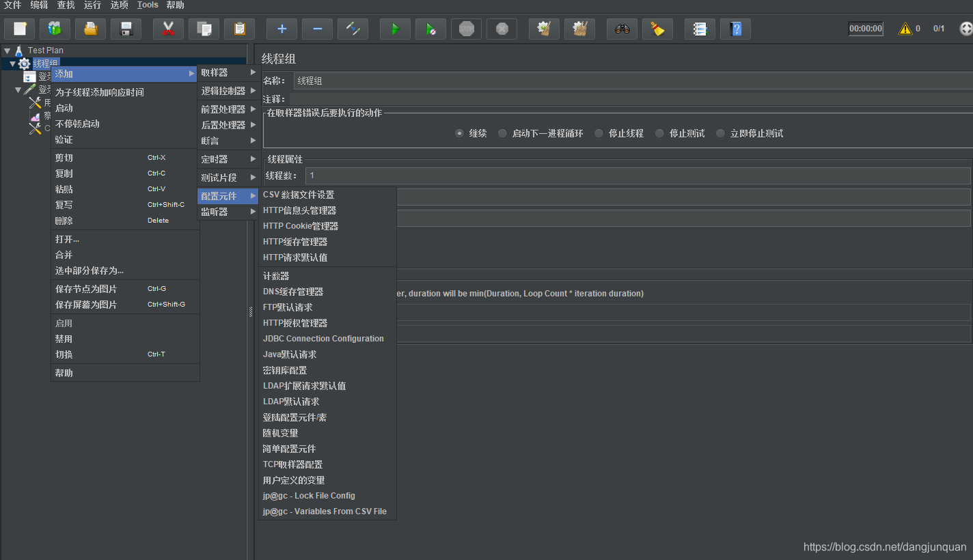Select the 停止测试 radio button

point(659,133)
